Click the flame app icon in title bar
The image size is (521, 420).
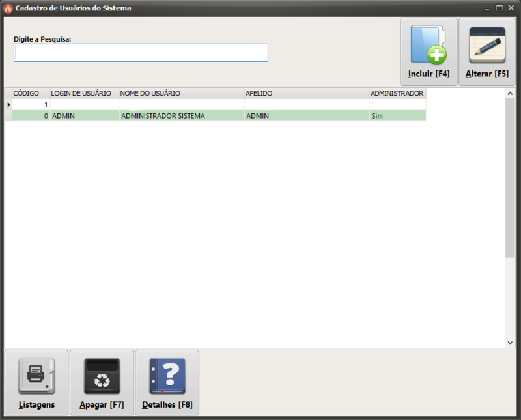(8, 8)
